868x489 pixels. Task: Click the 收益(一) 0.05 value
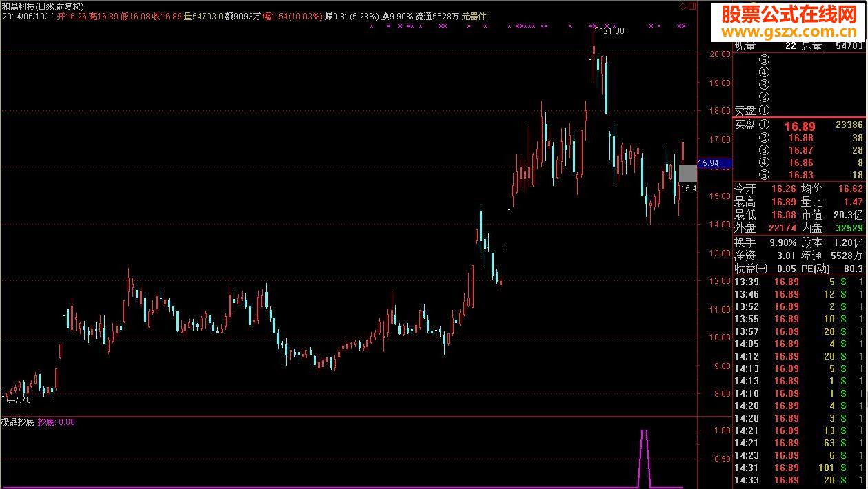(786, 269)
